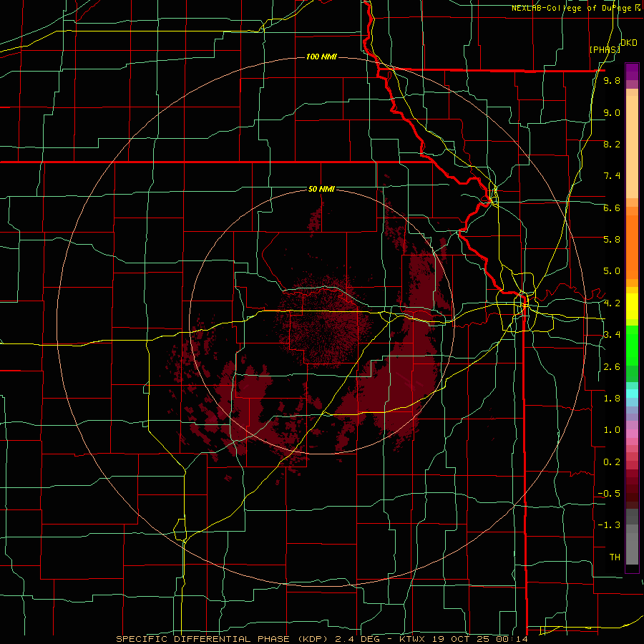Screen dimensions: 644x644
Task: Click the 6.6 legend value
Action: 612,208
